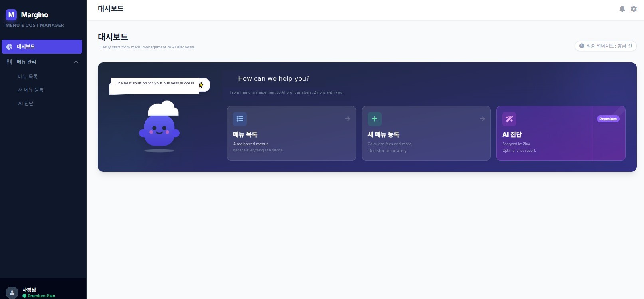This screenshot has width=644, height=299.
Task: Click the magic wand icon on AI 진단 card
Action: 509,119
